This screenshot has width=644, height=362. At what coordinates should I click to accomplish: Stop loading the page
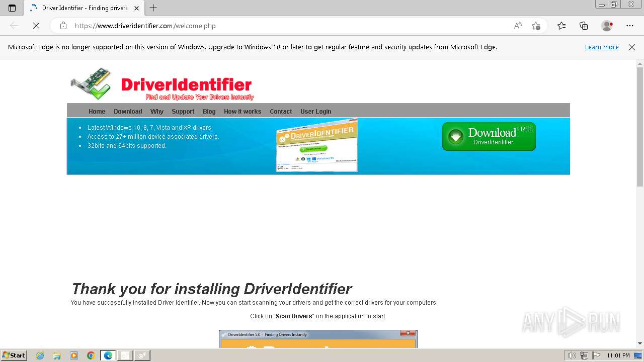[x=36, y=26]
